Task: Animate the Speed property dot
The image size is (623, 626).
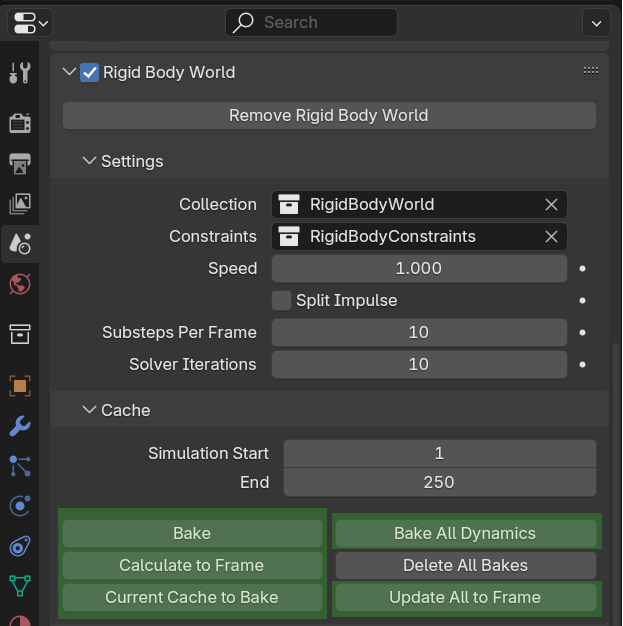Action: tap(582, 269)
